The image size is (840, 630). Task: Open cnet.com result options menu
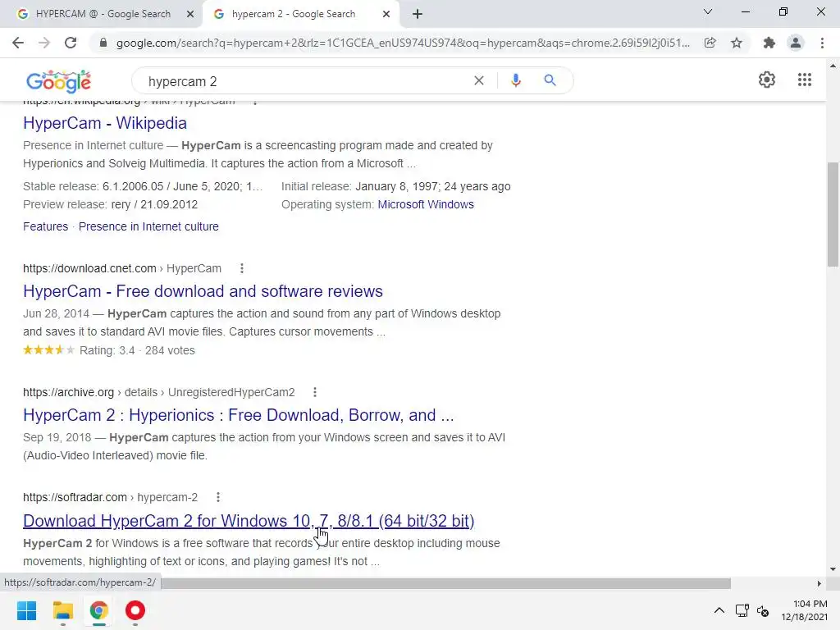pyautogui.click(x=242, y=268)
